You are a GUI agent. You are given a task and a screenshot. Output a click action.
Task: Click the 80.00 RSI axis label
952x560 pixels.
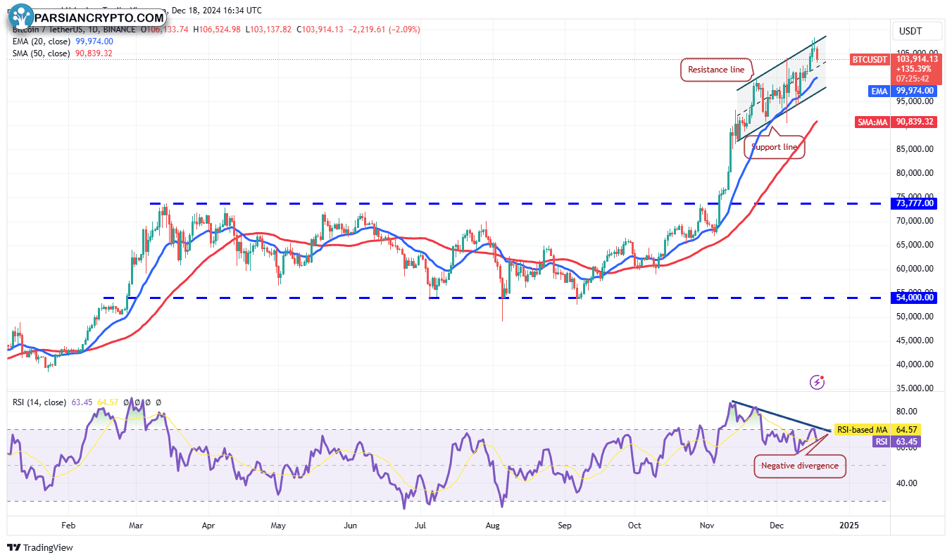click(x=907, y=412)
